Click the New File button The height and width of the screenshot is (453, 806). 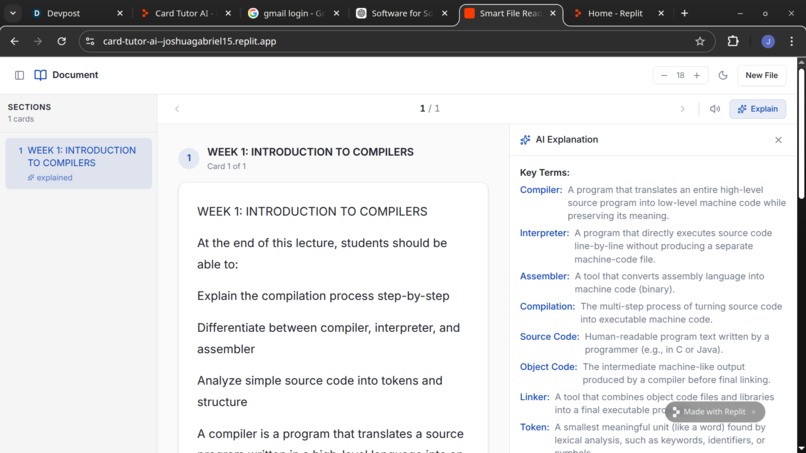pos(761,75)
